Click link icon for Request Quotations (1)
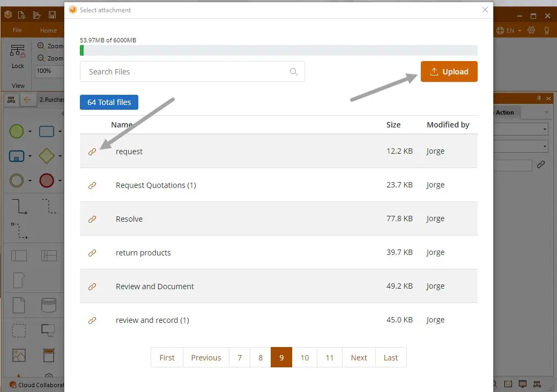 [92, 185]
